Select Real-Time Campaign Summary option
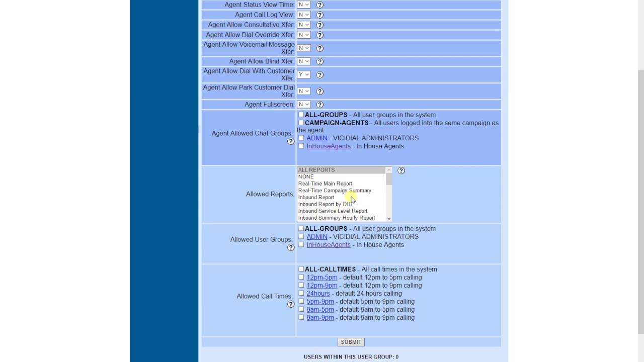The image size is (644, 362). pyautogui.click(x=342, y=191)
